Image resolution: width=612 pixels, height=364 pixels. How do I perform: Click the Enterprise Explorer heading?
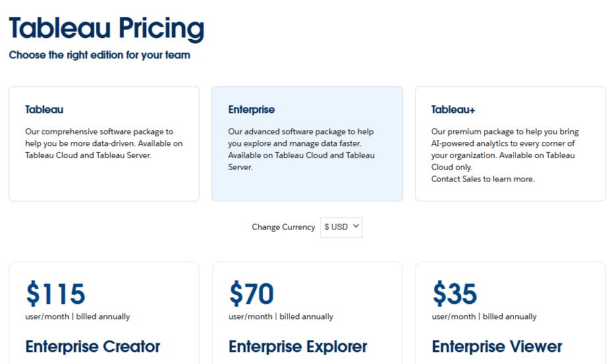(298, 346)
